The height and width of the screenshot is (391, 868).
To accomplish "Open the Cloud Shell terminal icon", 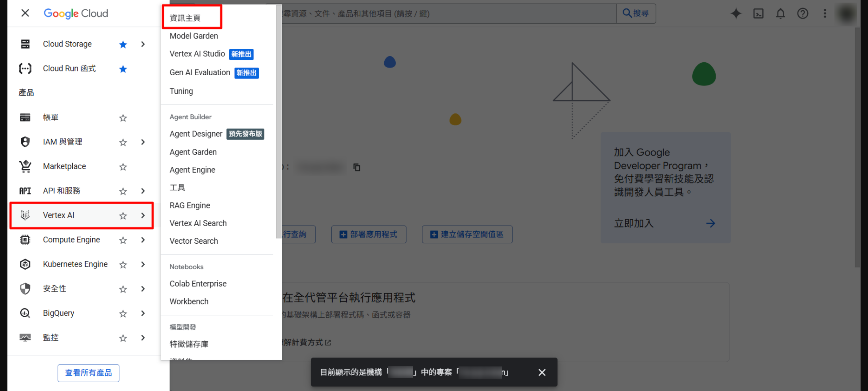I will (758, 14).
